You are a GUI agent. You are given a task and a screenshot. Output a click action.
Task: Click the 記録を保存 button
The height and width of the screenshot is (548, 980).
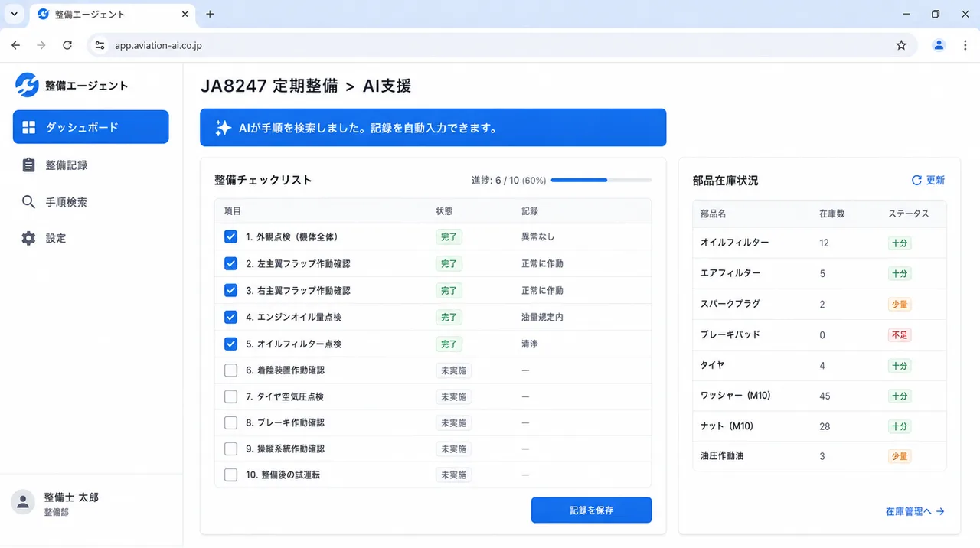591,510
